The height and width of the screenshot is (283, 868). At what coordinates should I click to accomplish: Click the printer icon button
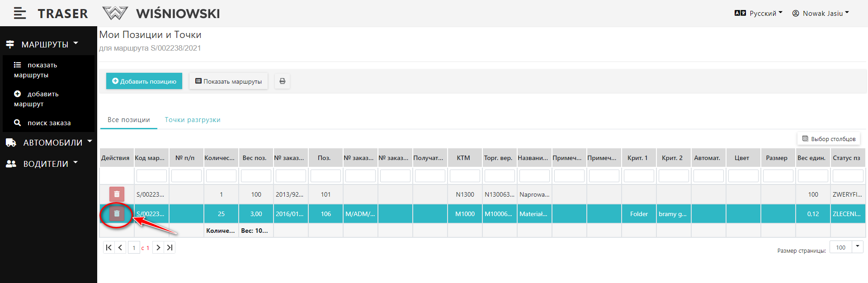pyautogui.click(x=282, y=81)
